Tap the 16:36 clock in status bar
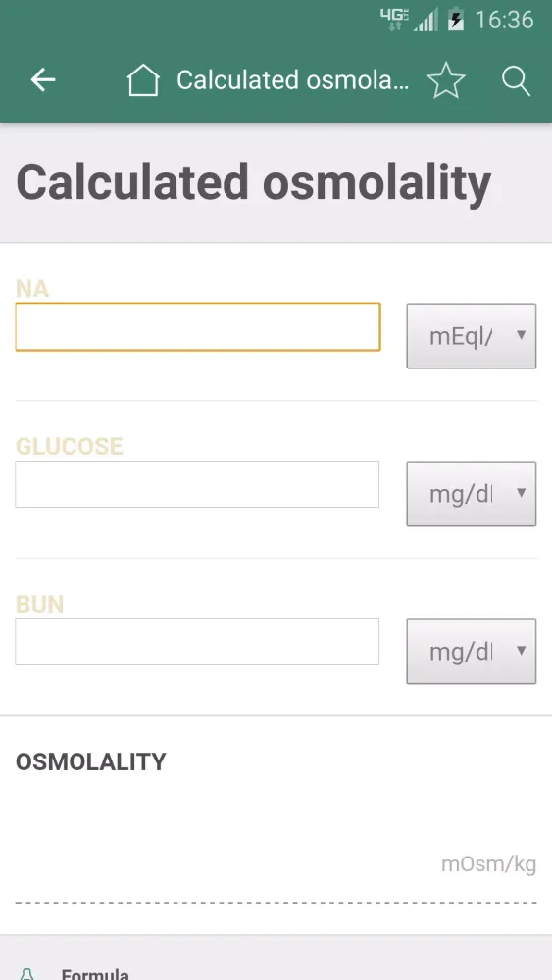Viewport: 552px width, 980px height. [x=505, y=20]
